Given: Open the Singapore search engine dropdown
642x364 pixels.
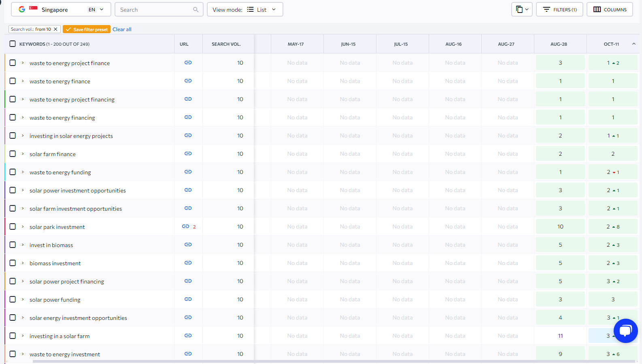Looking at the screenshot, I should (61, 10).
